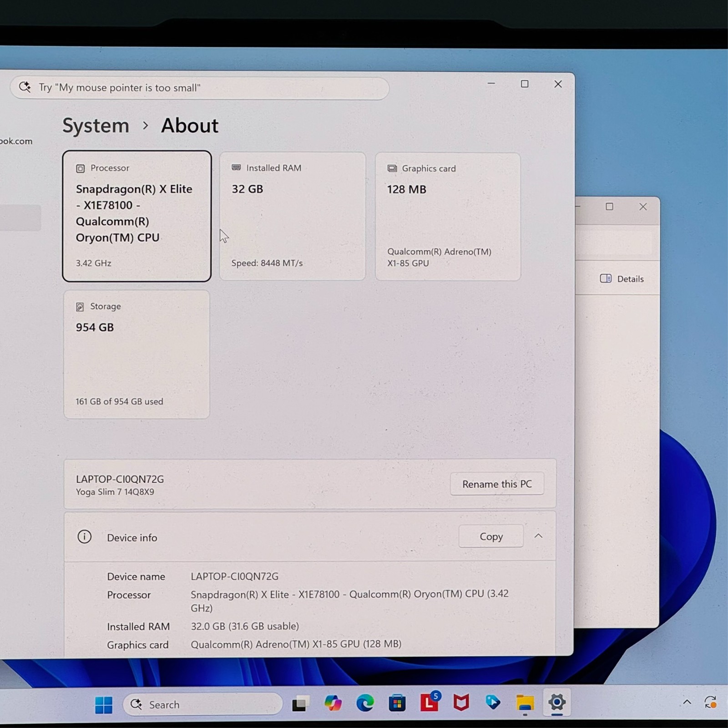Close the Settings window

tap(558, 84)
